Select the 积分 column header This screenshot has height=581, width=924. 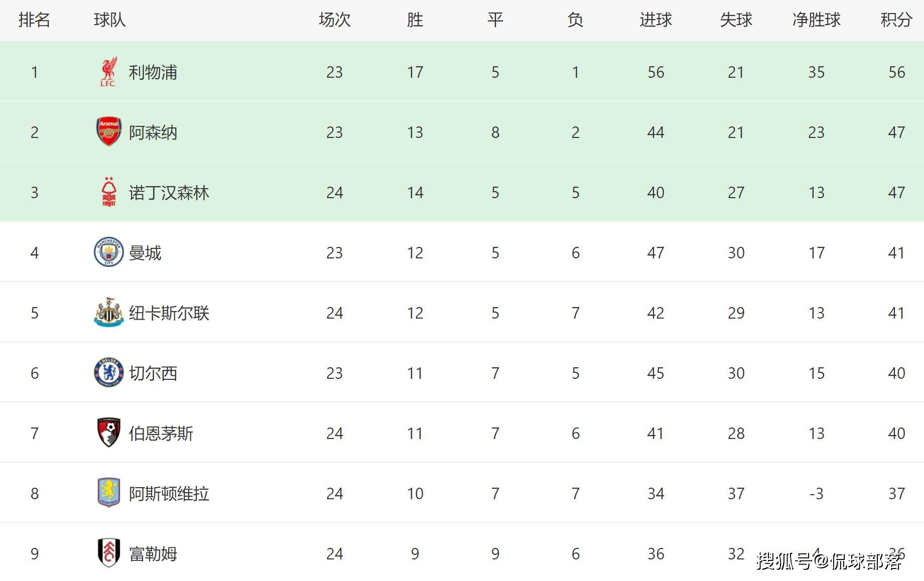pyautogui.click(x=896, y=20)
